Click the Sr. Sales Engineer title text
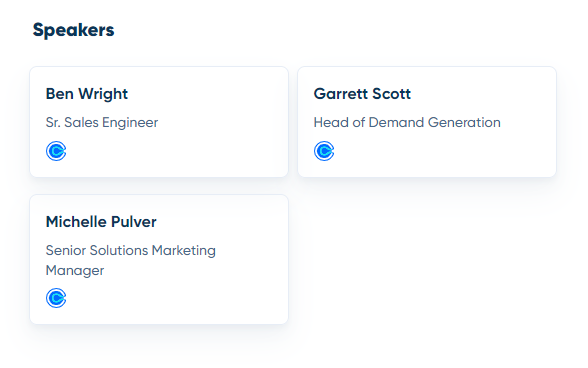The image size is (588, 368). 102,123
